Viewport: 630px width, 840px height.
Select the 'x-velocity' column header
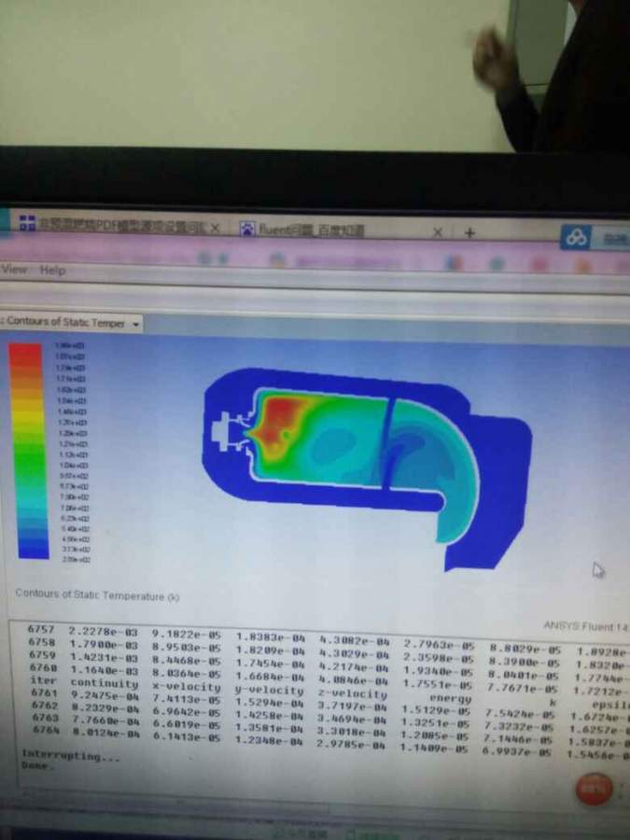point(187,687)
